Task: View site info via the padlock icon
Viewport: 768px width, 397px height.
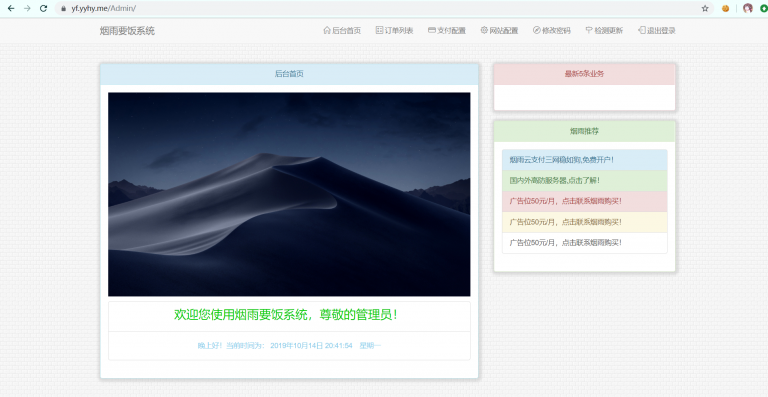Action: [x=63, y=8]
